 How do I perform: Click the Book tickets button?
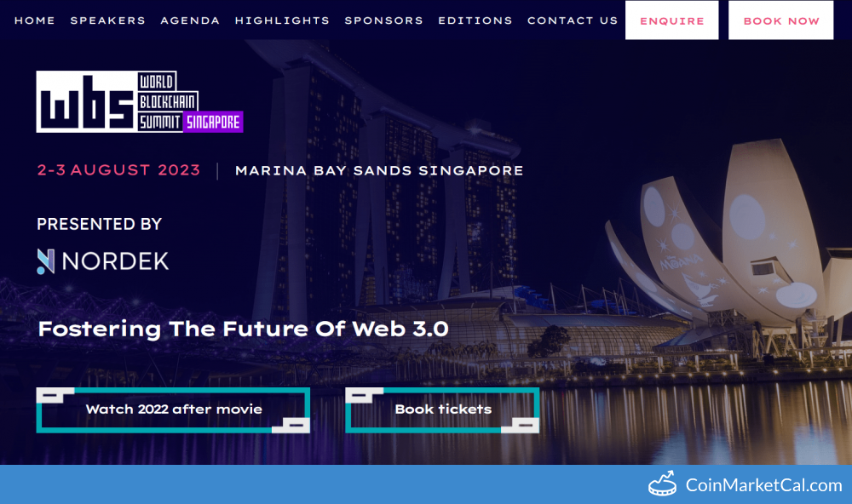[442, 410]
